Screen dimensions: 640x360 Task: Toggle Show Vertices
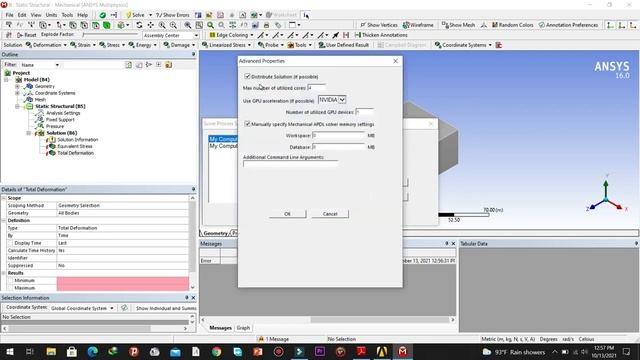379,25
